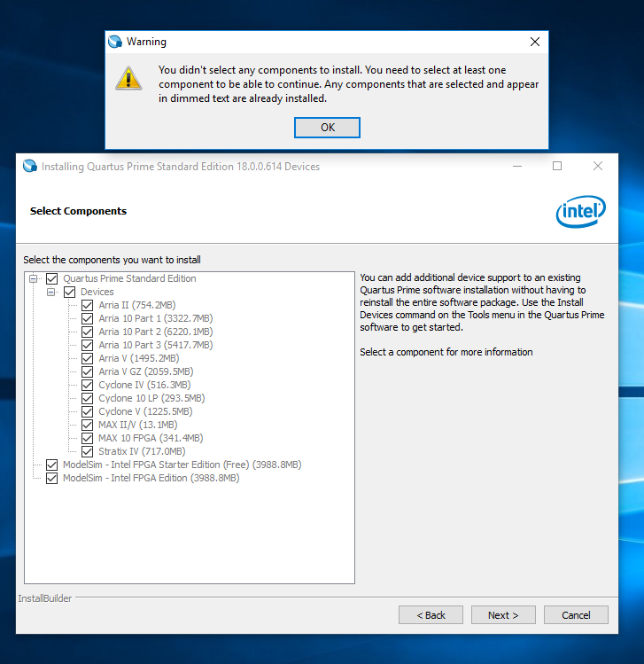Uncheck the Arria V (1495.2MB) checkbox

click(x=87, y=359)
